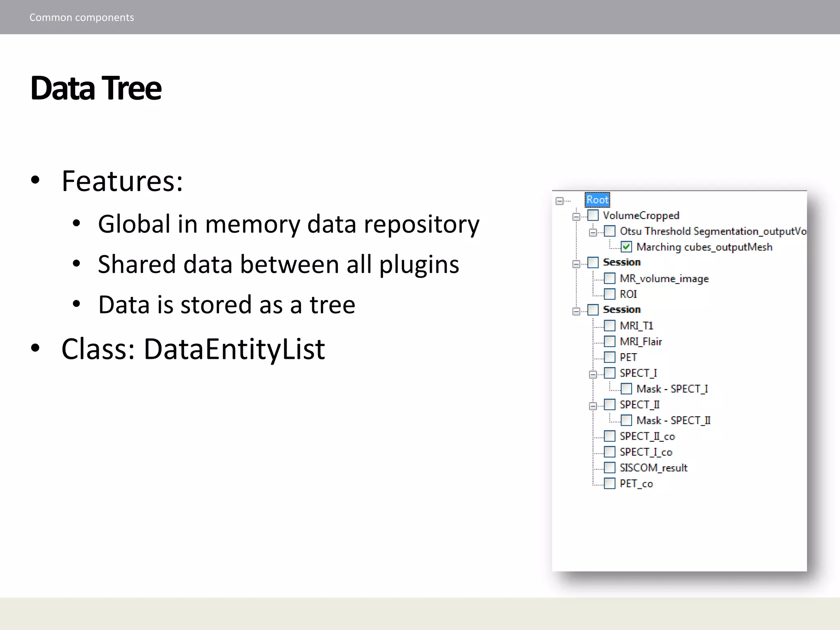Collapse the Root node expander
840x630 pixels.
(559, 201)
